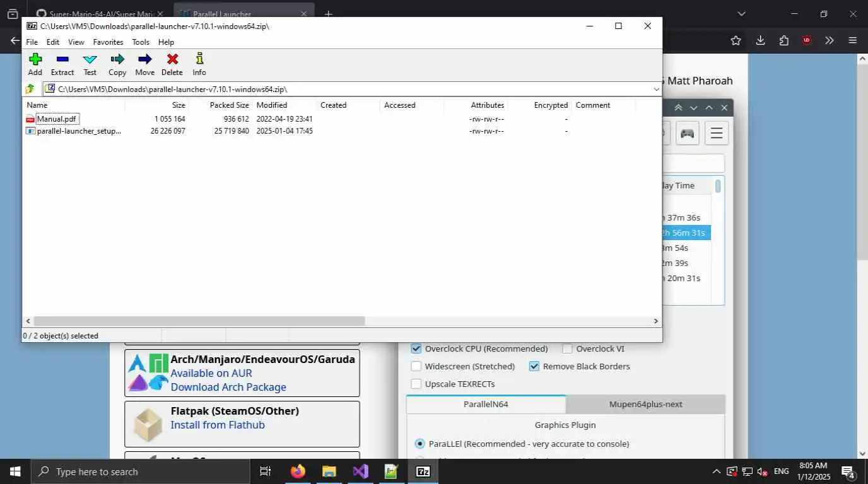Click the parallel-launcher_setup file icon
Image resolution: width=868 pixels, height=484 pixels.
pyautogui.click(x=30, y=131)
